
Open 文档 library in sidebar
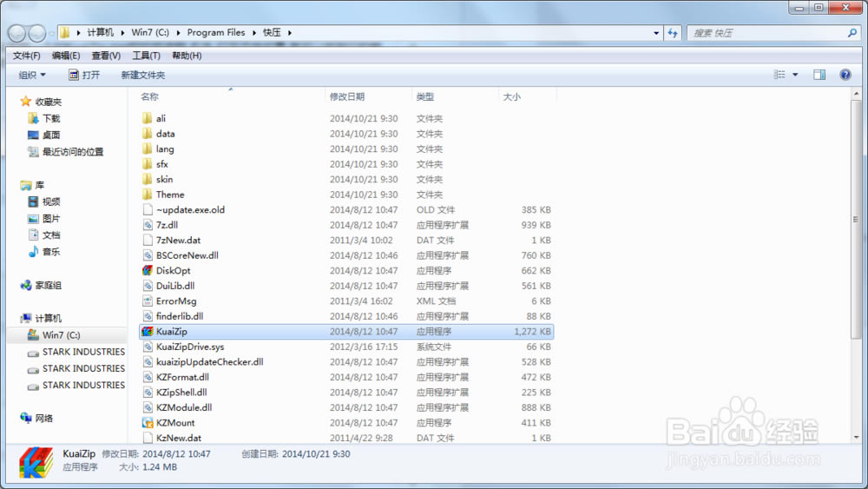tap(44, 235)
